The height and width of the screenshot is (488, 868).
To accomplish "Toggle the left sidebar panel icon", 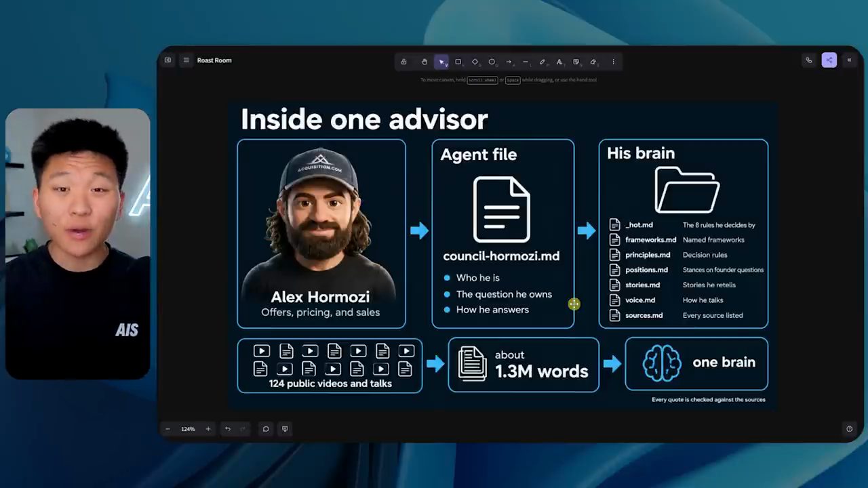I will coord(167,60).
